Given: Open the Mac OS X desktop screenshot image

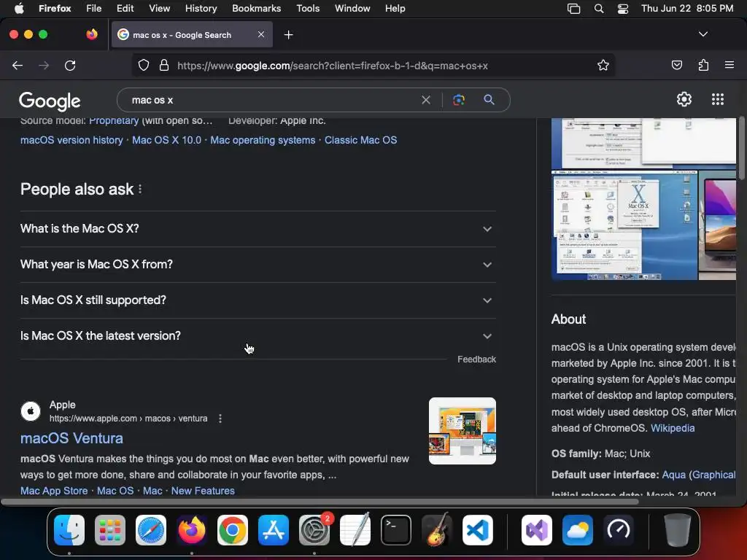Looking at the screenshot, I should click(x=624, y=225).
